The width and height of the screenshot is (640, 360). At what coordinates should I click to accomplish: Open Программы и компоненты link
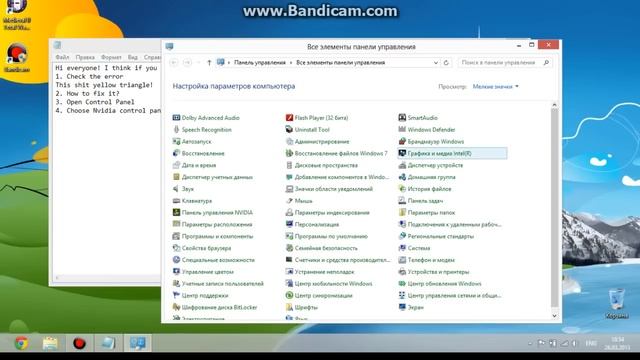(217, 236)
